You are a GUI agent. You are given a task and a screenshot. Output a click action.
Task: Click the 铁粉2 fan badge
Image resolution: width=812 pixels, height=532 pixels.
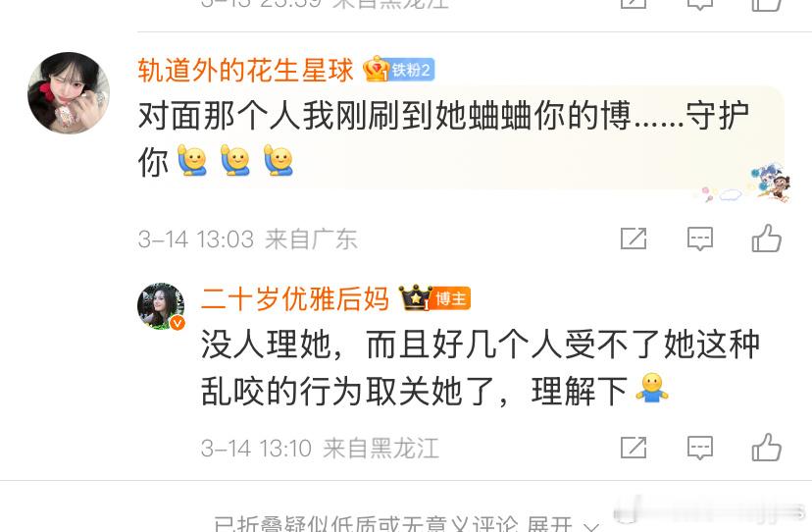[x=411, y=70]
